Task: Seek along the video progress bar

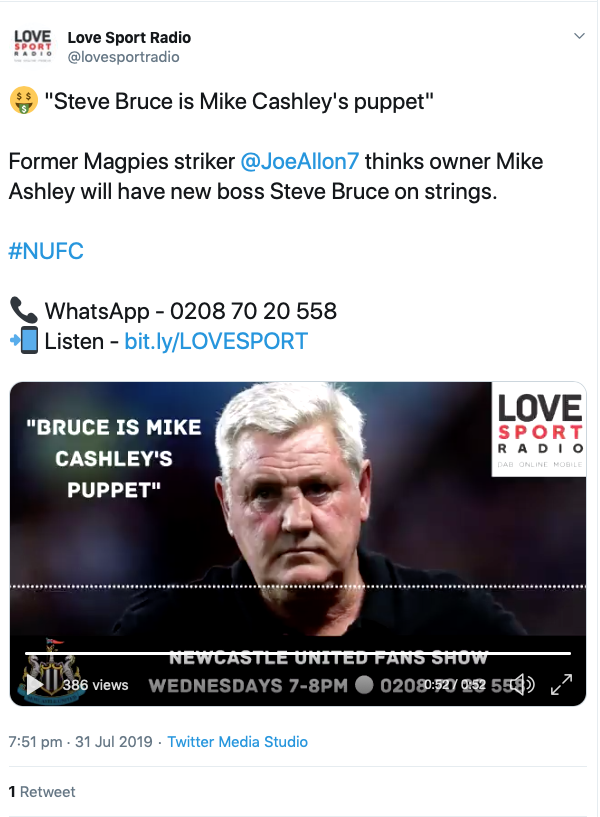Action: coord(298,653)
